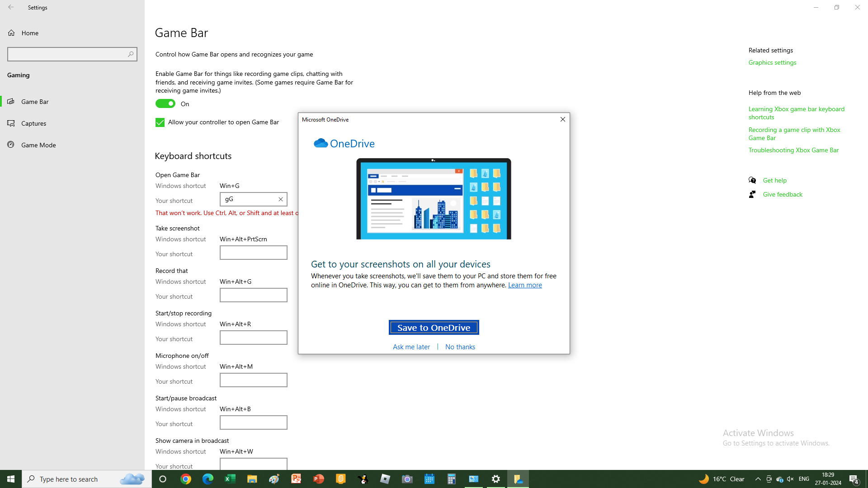The height and width of the screenshot is (488, 868).
Task: Open Troubleshooting Xbox Game Bar help
Action: click(793, 150)
